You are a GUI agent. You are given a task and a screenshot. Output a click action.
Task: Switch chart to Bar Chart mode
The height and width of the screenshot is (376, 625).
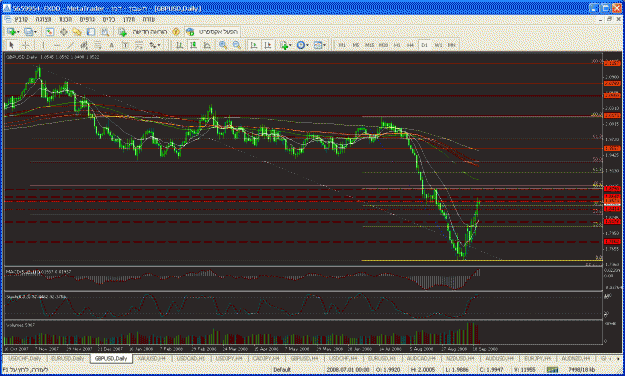coord(179,45)
